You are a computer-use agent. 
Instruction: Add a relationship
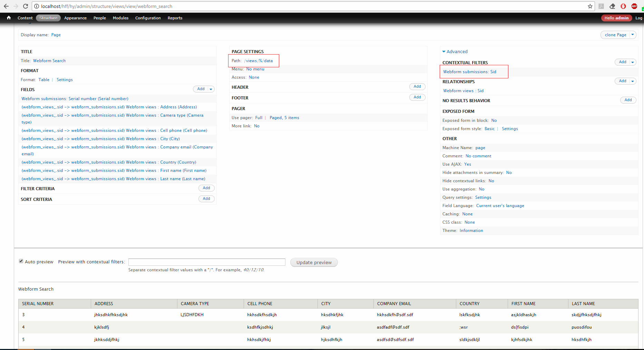(x=622, y=81)
